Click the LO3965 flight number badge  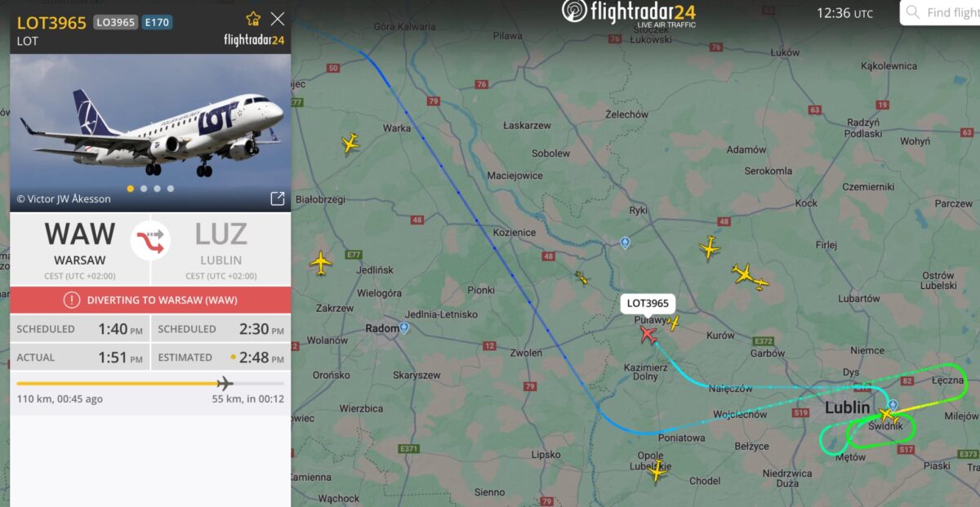click(x=116, y=23)
